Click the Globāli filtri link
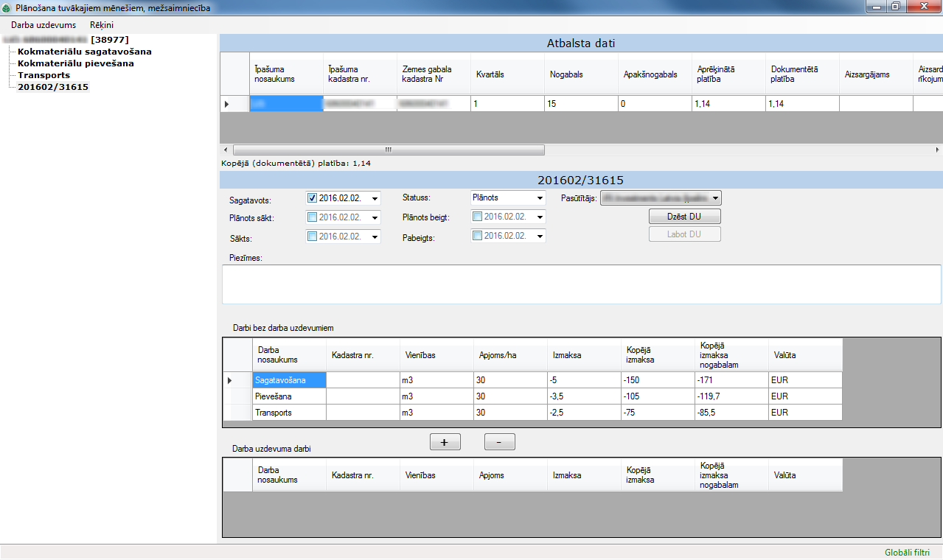The width and height of the screenshot is (943, 560). click(x=907, y=553)
